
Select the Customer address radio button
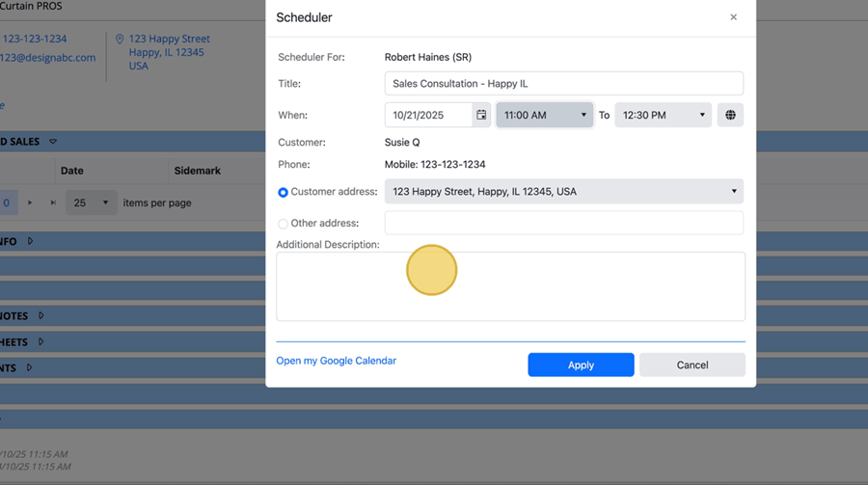coord(283,192)
